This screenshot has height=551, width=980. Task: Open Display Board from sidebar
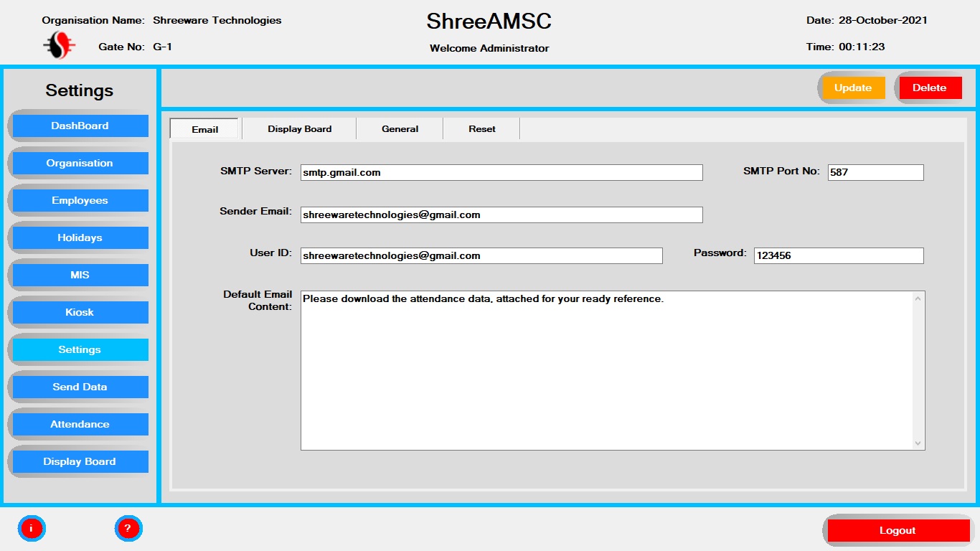tap(80, 461)
